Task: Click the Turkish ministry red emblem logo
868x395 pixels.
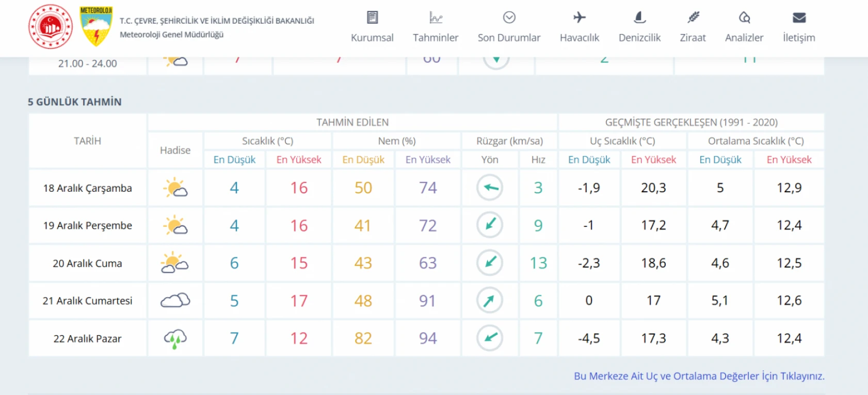Action: pos(51,27)
